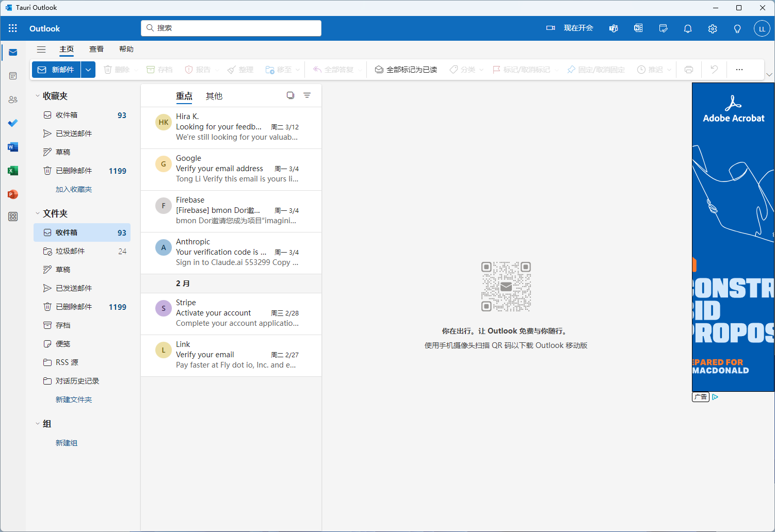Image resolution: width=775 pixels, height=532 pixels.
Task: Open the People contacts icon
Action: click(13, 99)
